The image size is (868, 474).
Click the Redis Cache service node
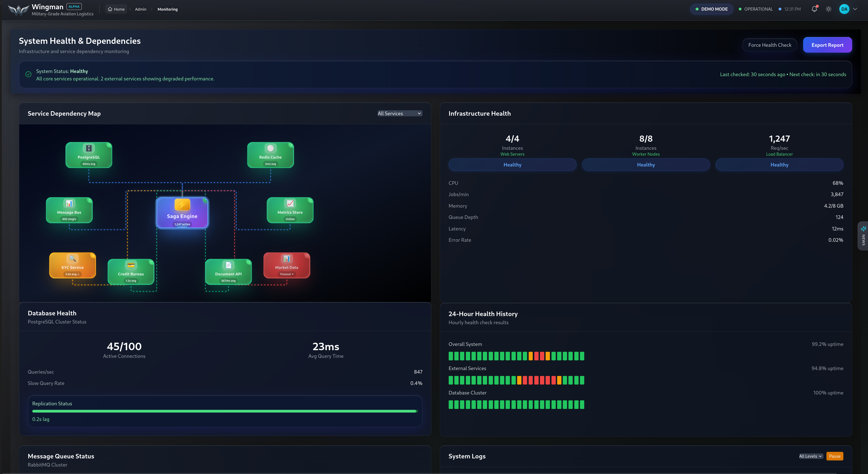pos(270,155)
